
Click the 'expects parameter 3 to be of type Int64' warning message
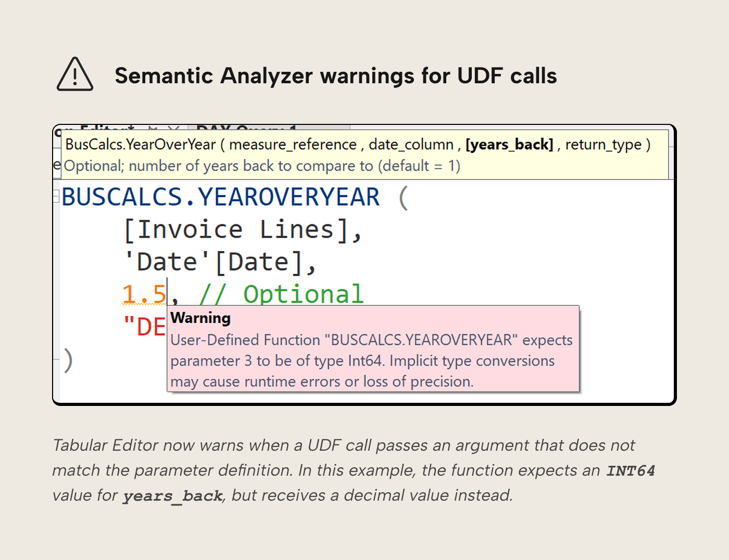coord(371,361)
